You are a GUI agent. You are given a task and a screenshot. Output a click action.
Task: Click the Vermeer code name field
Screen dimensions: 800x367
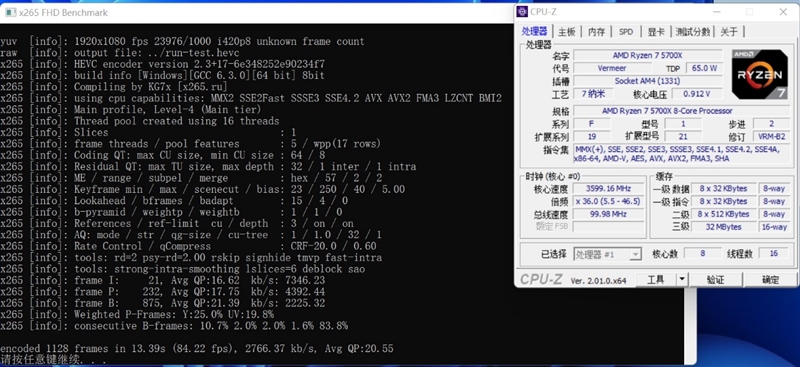(x=612, y=68)
